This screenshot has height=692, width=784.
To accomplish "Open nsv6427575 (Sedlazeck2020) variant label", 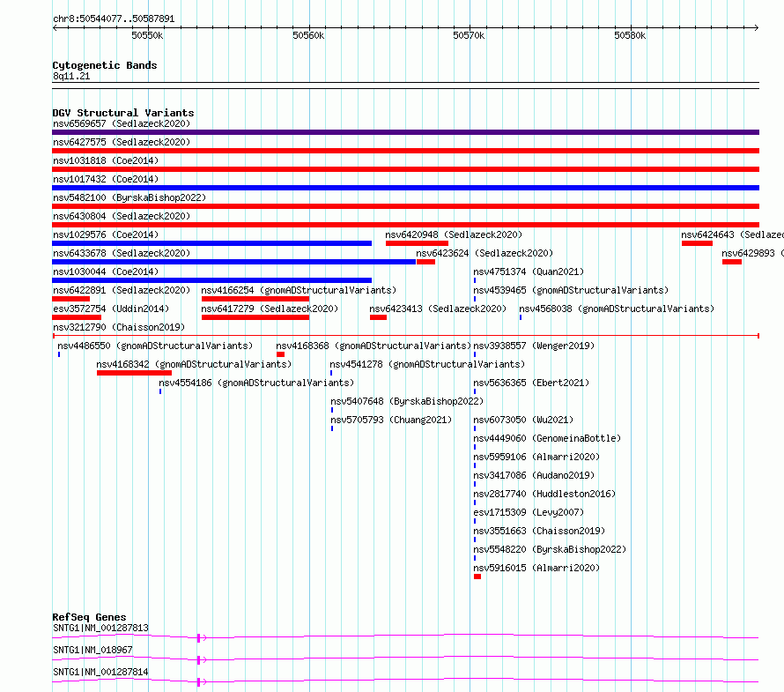I will [122, 142].
